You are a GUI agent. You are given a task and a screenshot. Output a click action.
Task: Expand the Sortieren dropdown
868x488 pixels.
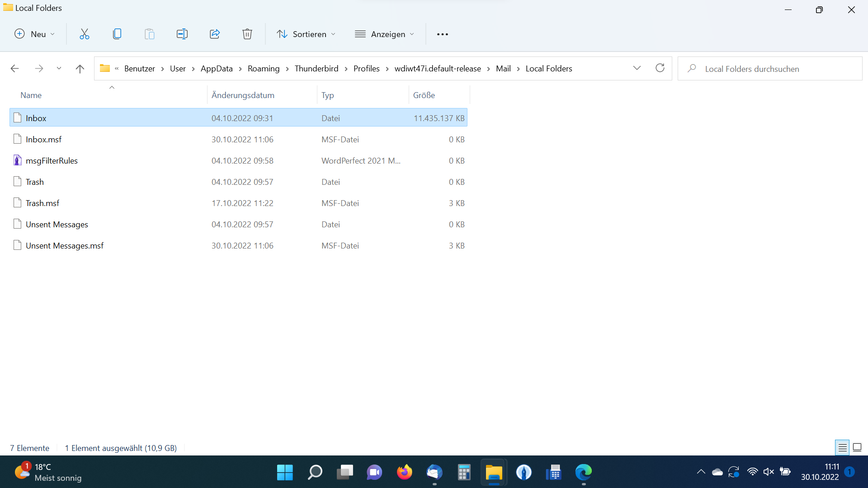[x=307, y=34]
